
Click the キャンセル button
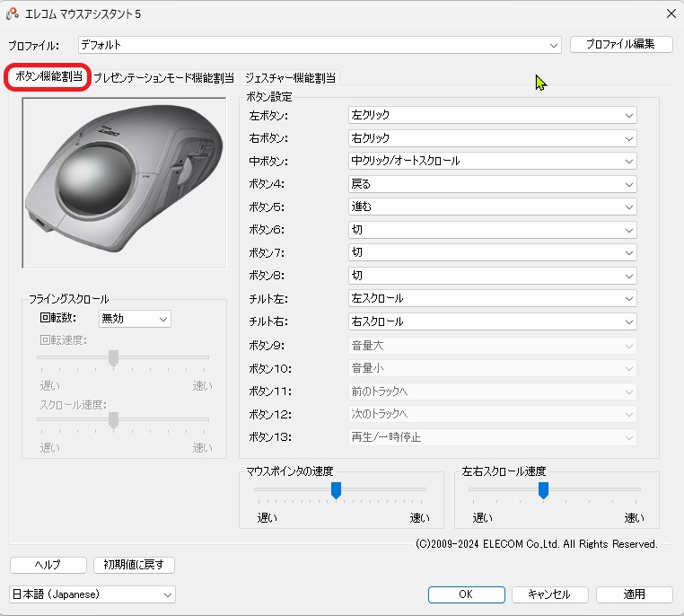(549, 594)
